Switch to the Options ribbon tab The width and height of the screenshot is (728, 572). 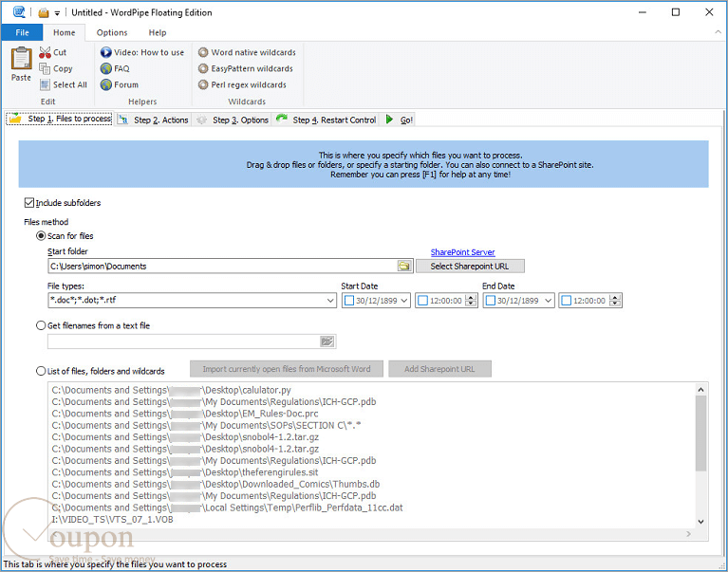pos(112,32)
